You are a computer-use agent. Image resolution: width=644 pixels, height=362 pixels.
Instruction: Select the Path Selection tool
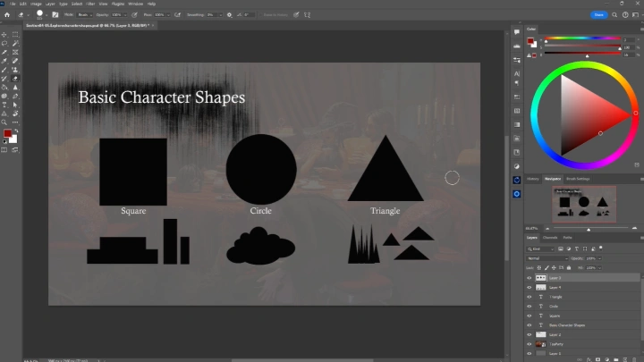point(15,105)
